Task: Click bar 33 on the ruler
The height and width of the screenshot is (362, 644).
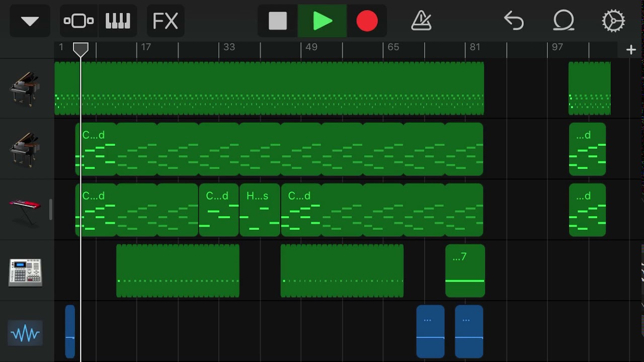Action: 229,47
